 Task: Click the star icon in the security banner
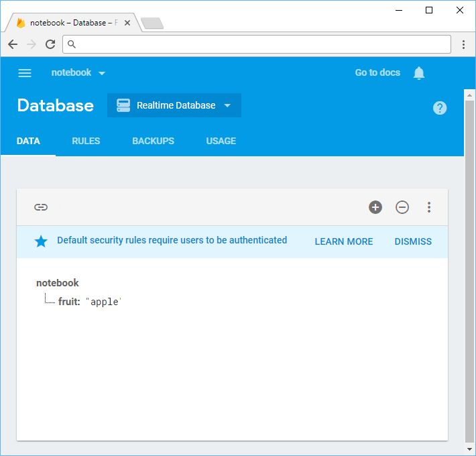tap(41, 241)
